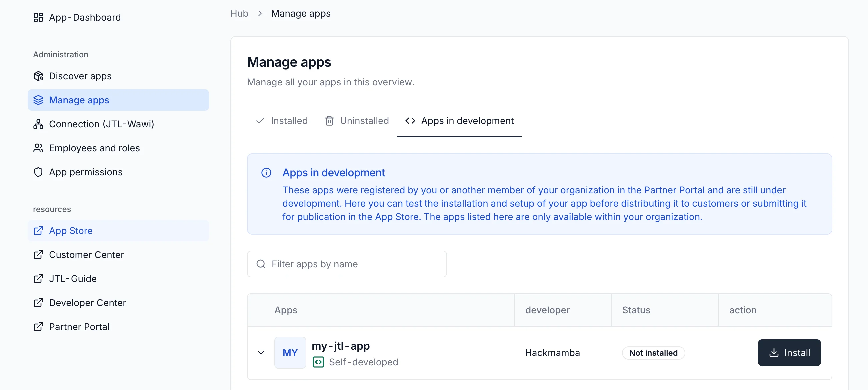Click the Self-developed label

[363, 362]
